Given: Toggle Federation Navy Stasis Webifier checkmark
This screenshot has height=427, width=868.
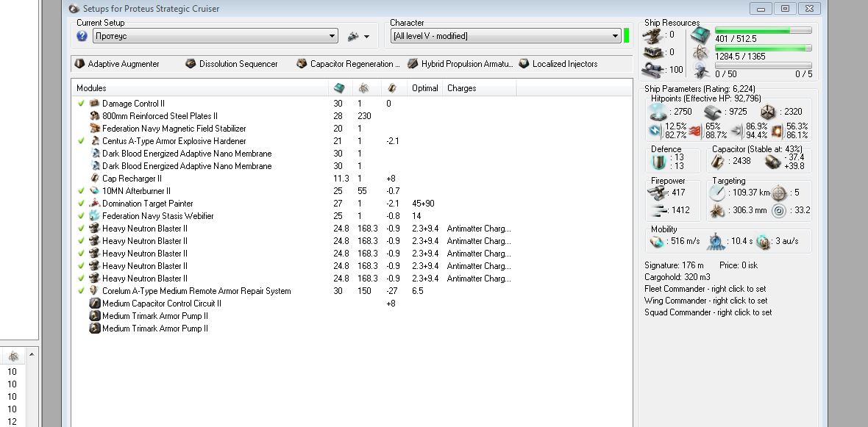Looking at the screenshot, I should tap(82, 216).
